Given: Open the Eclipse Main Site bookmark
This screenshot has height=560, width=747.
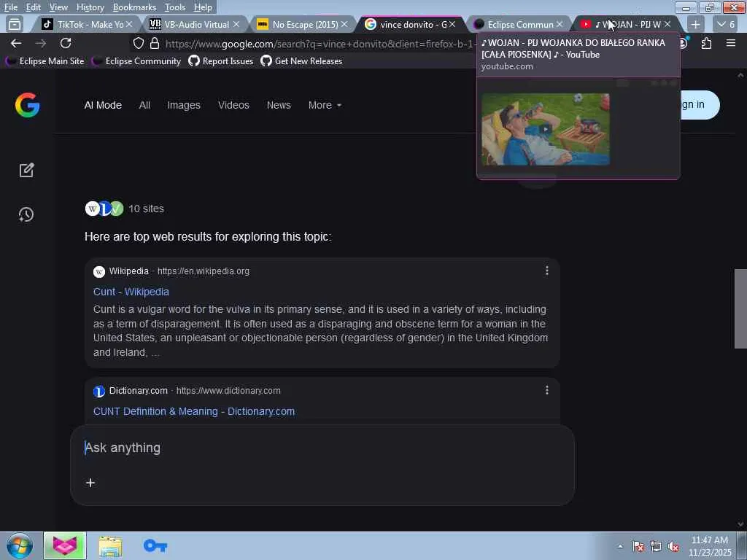Looking at the screenshot, I should (x=44, y=61).
